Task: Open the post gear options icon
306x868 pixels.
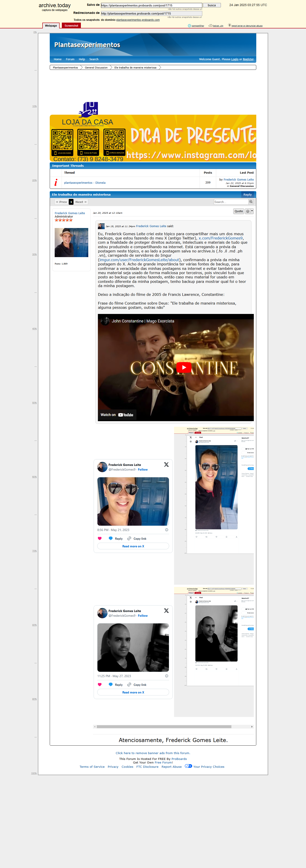Action: [248, 211]
